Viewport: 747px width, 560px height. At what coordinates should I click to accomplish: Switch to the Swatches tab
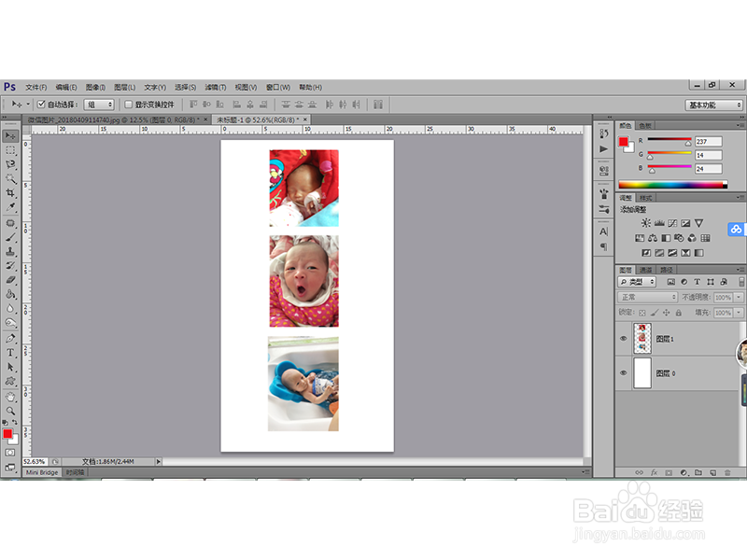point(645,126)
